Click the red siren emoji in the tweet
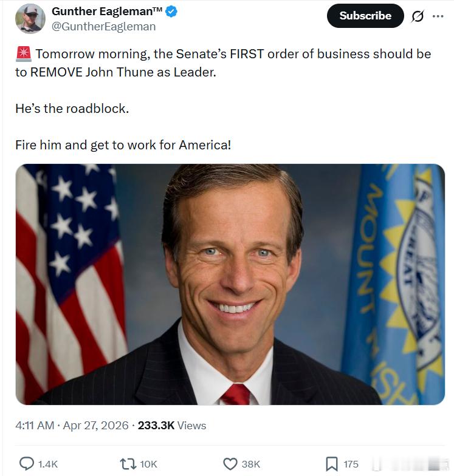 click(x=23, y=54)
